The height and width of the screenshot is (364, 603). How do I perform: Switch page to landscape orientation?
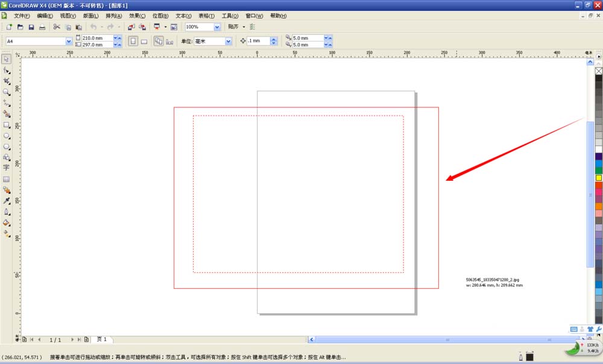(x=144, y=41)
